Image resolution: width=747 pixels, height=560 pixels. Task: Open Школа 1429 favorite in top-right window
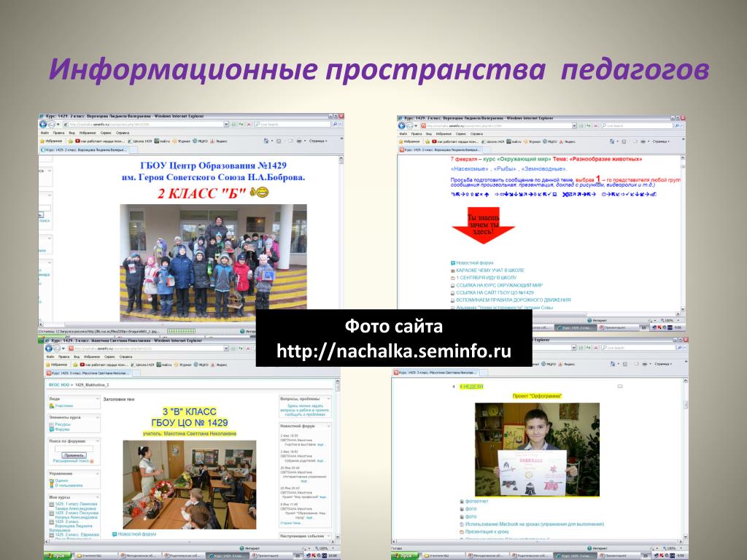point(492,141)
